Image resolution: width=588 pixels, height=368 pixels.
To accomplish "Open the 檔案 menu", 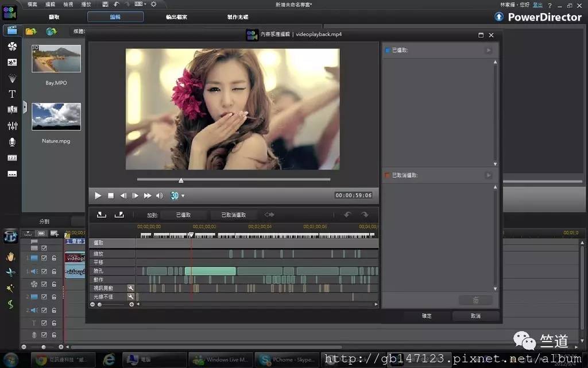I will tap(33, 4).
